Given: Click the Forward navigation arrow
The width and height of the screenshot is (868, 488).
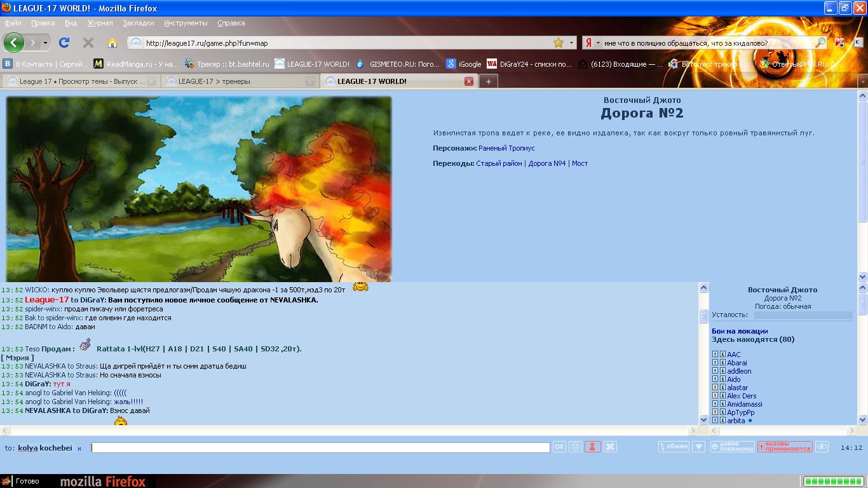Looking at the screenshot, I should [x=32, y=43].
